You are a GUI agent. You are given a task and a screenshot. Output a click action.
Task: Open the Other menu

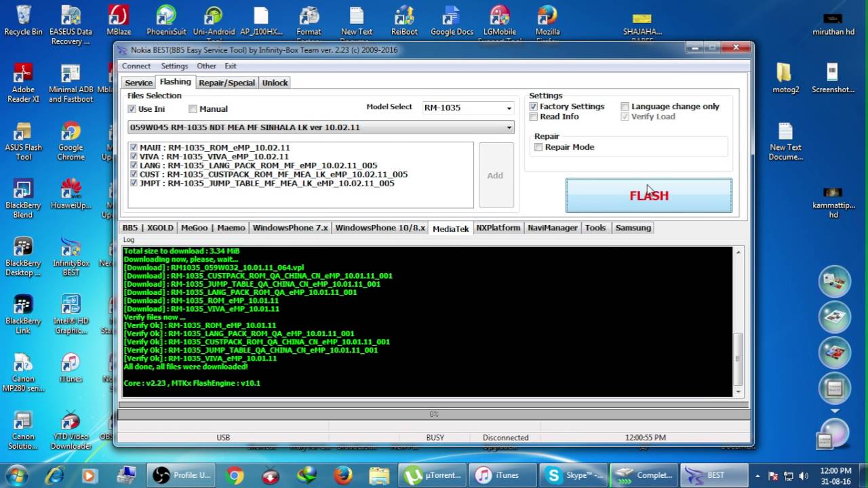206,66
